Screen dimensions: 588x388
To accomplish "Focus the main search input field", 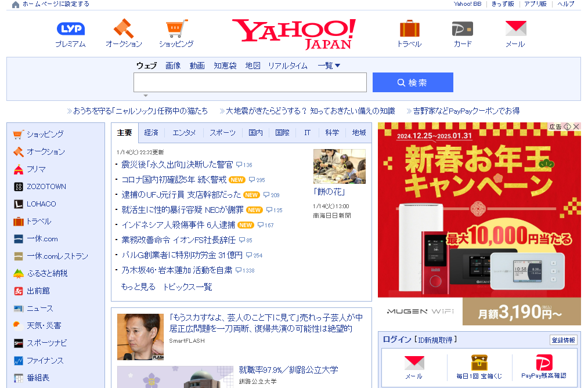I will click(x=250, y=82).
